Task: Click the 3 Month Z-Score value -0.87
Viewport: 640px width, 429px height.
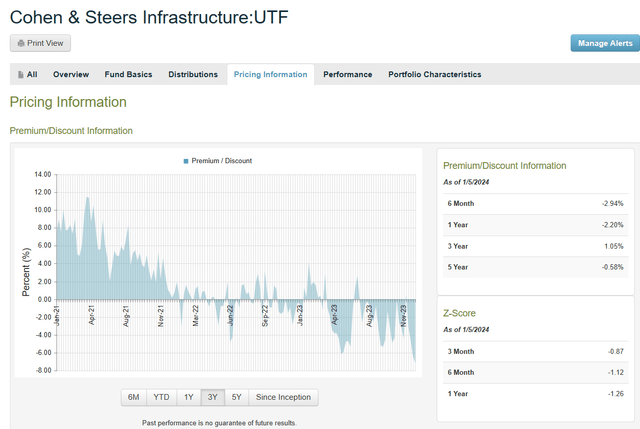Action: pyautogui.click(x=616, y=351)
